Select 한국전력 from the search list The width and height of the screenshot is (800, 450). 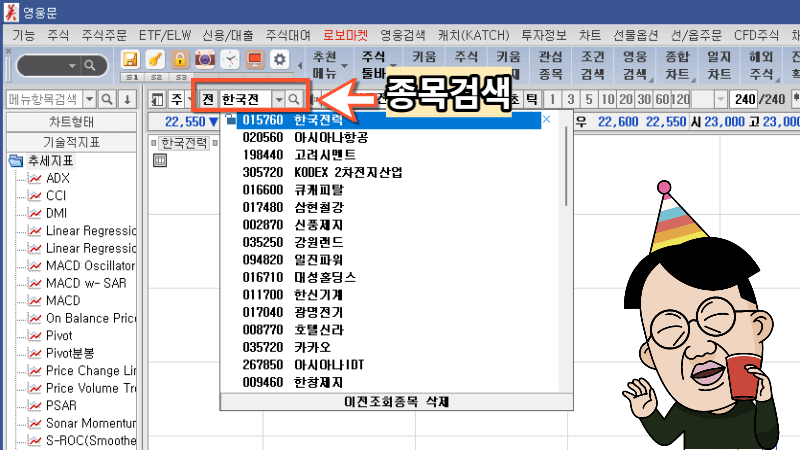(x=388, y=120)
